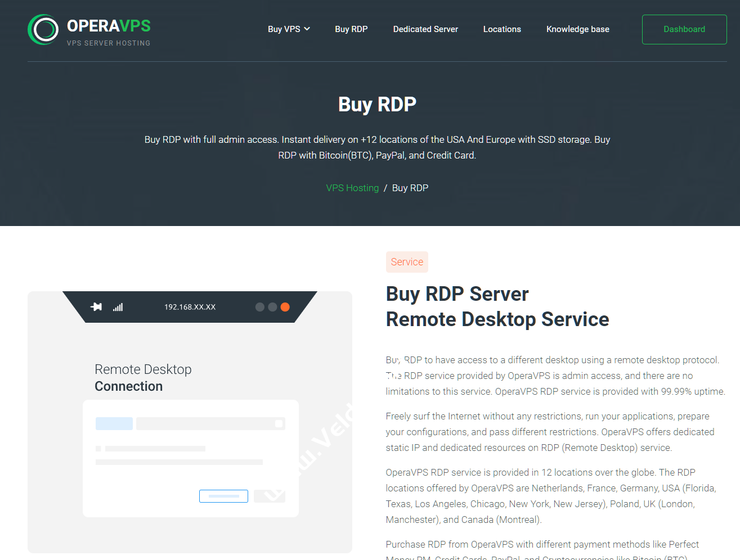Click the blue outlined button in the mock dialog
740x560 pixels.
point(223,496)
